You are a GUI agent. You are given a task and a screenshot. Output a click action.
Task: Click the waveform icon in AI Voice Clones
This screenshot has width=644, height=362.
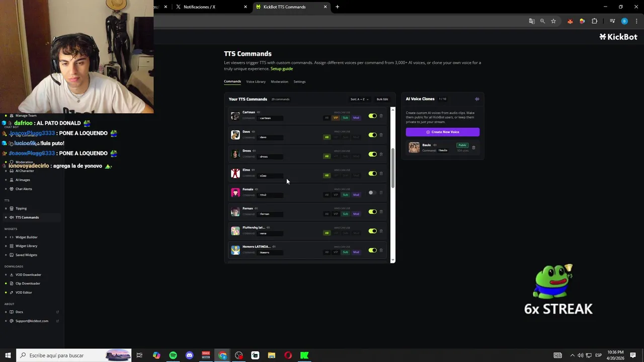coord(477,99)
